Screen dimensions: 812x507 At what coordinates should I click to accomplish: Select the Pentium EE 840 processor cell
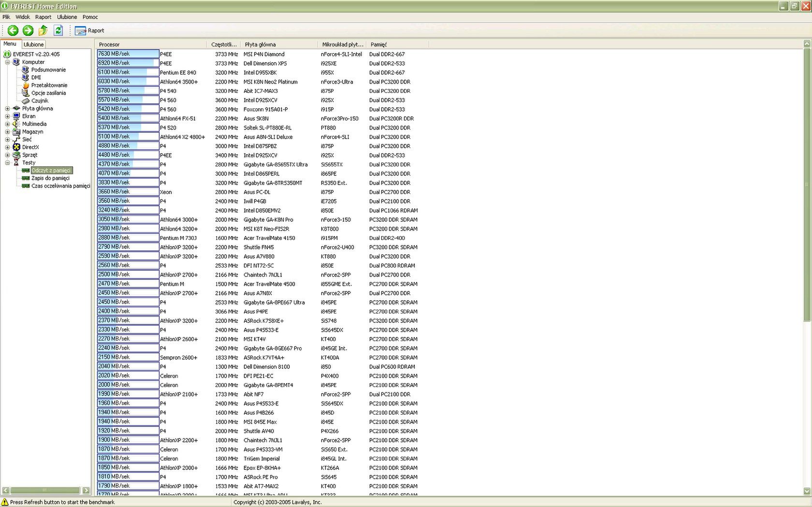point(178,73)
